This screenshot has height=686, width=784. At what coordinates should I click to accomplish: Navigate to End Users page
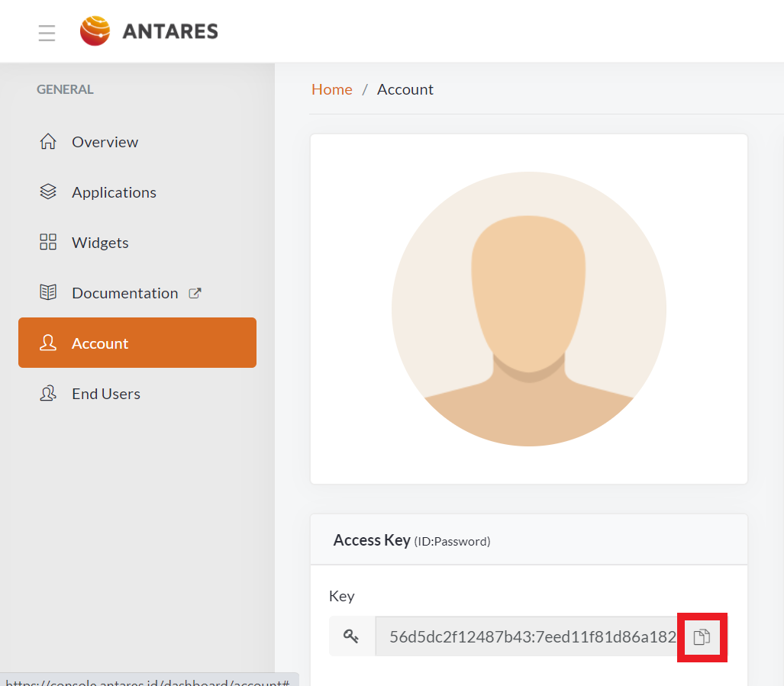(106, 394)
